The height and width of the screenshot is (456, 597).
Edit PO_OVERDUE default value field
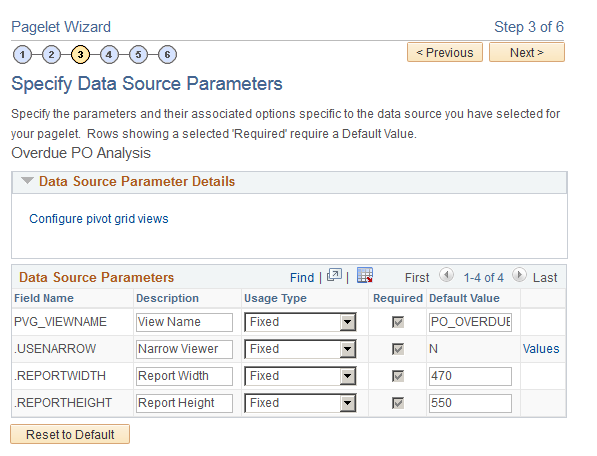[x=470, y=322]
